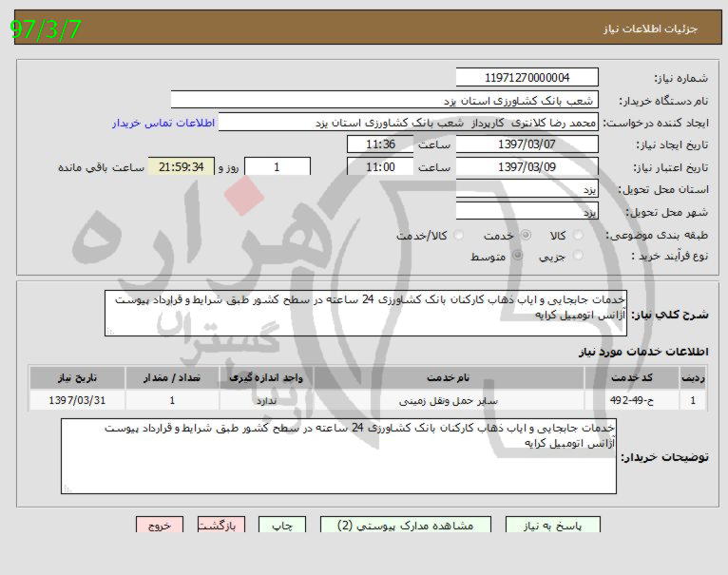This screenshot has height=575, width=728.
Task: Click service name cell 'سایر حمل ونقل زمینی'
Action: click(x=449, y=400)
